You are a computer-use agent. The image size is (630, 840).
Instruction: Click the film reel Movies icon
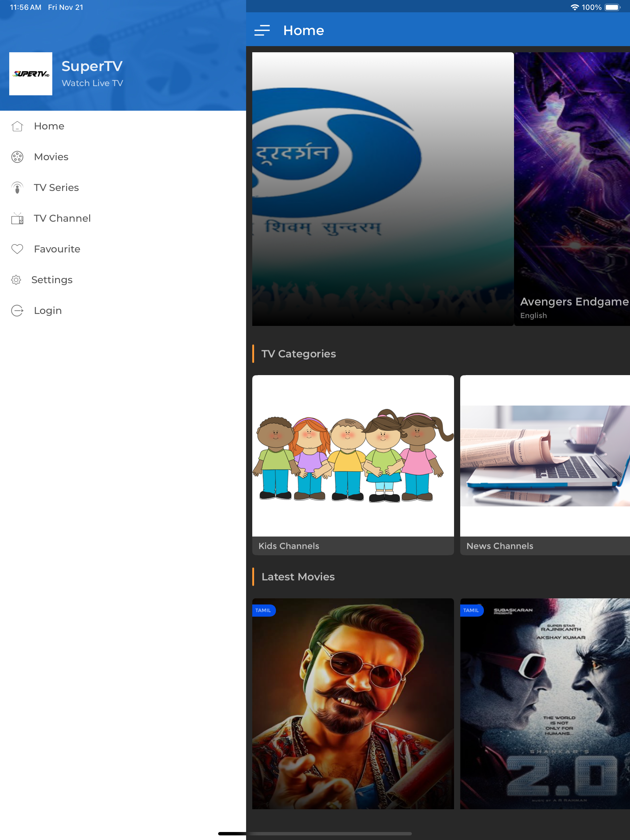pyautogui.click(x=17, y=157)
